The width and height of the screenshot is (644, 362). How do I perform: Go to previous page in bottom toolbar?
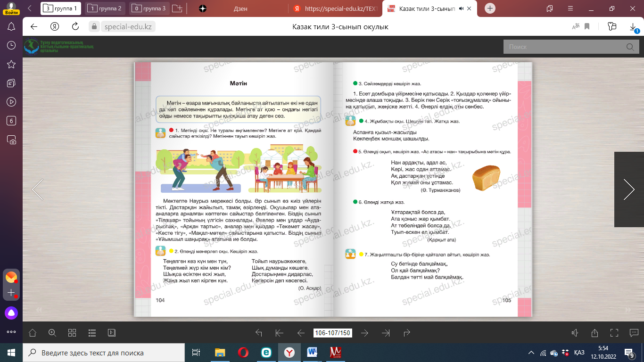[301, 333]
